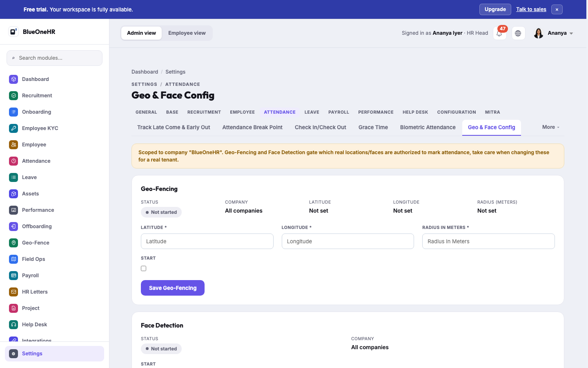Open the HR Letters envelope icon

coord(13,292)
